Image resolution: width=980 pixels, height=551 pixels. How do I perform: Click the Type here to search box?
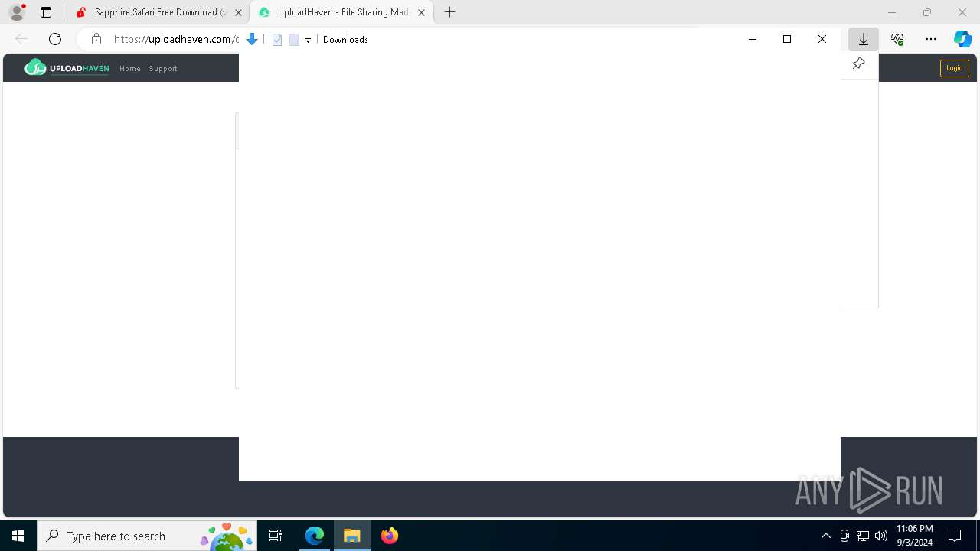click(147, 536)
